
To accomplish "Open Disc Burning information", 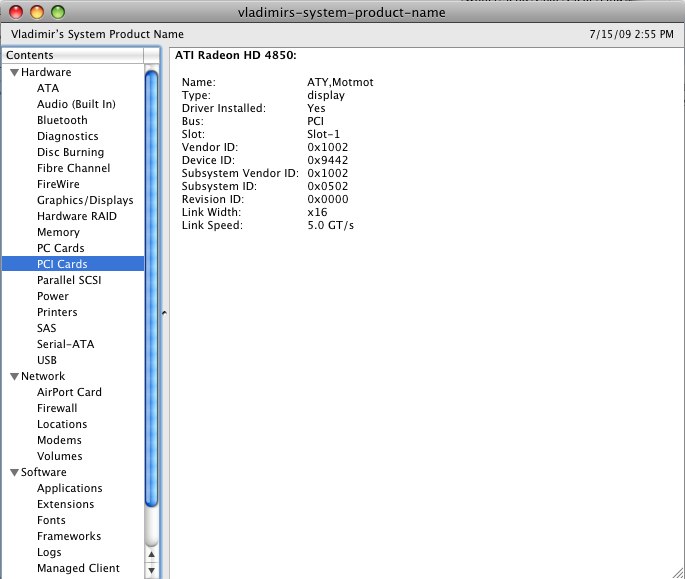I will pyautogui.click(x=71, y=152).
